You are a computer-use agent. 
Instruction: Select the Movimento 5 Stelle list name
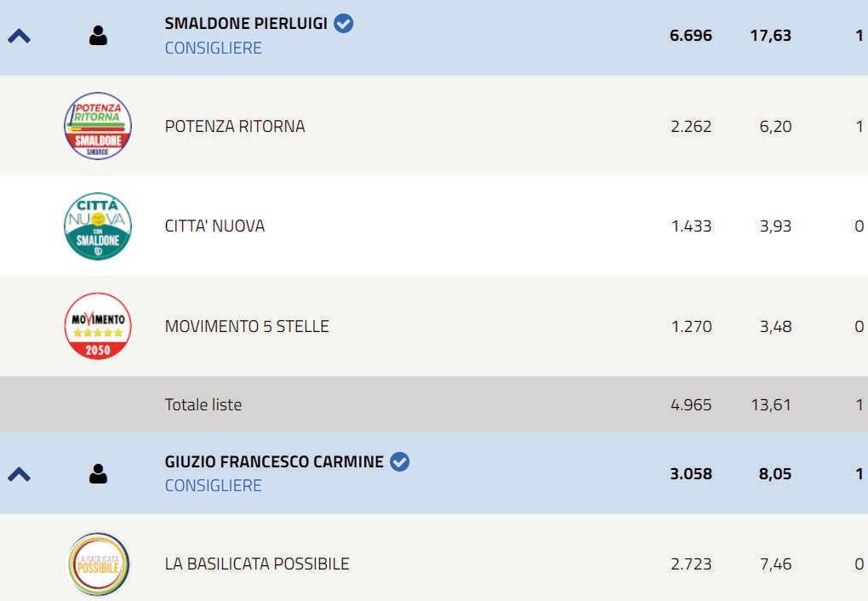[x=247, y=326]
